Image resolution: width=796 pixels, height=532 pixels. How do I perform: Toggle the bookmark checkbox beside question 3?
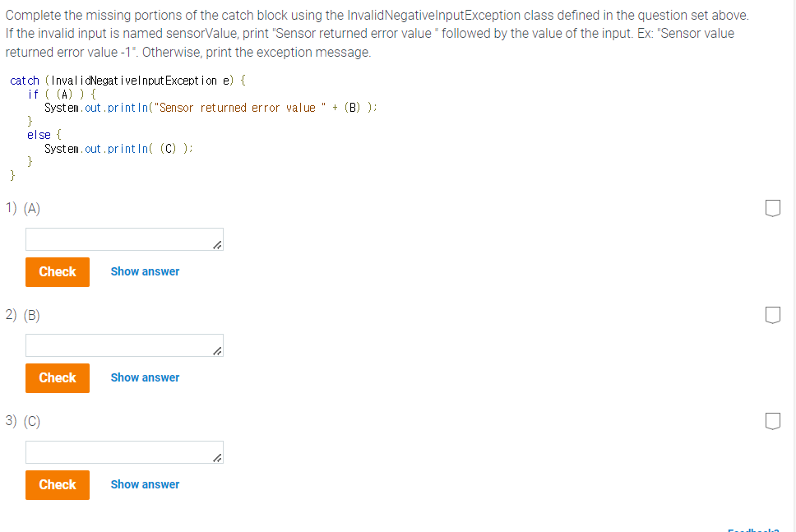[772, 420]
